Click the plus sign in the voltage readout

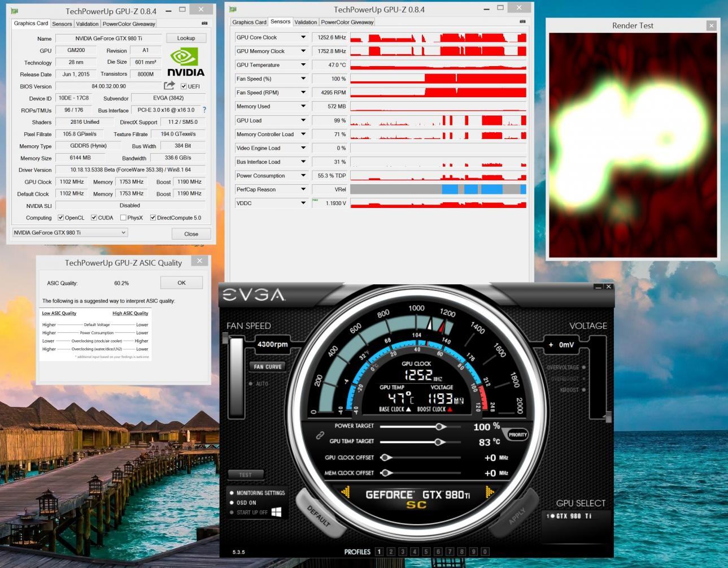pos(551,344)
